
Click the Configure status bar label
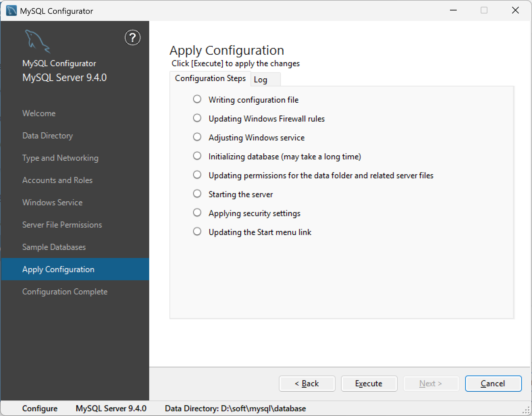[x=40, y=409]
